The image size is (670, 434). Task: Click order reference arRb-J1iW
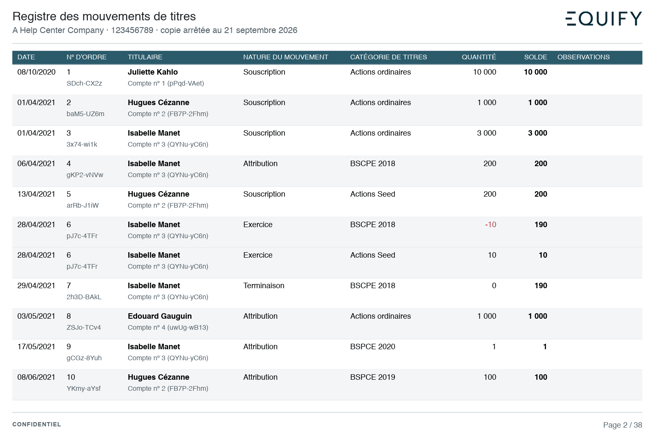click(82, 205)
